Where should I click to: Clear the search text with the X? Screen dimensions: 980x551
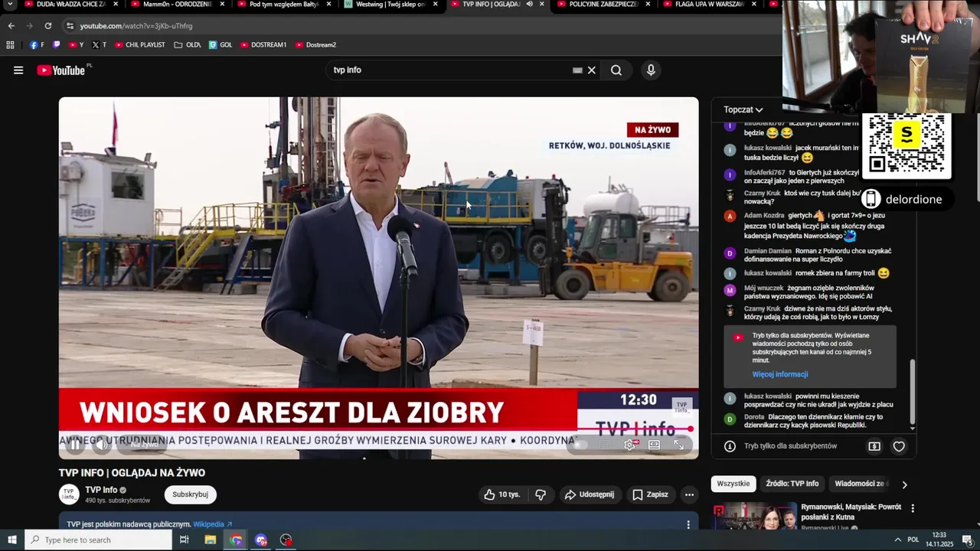[591, 70]
